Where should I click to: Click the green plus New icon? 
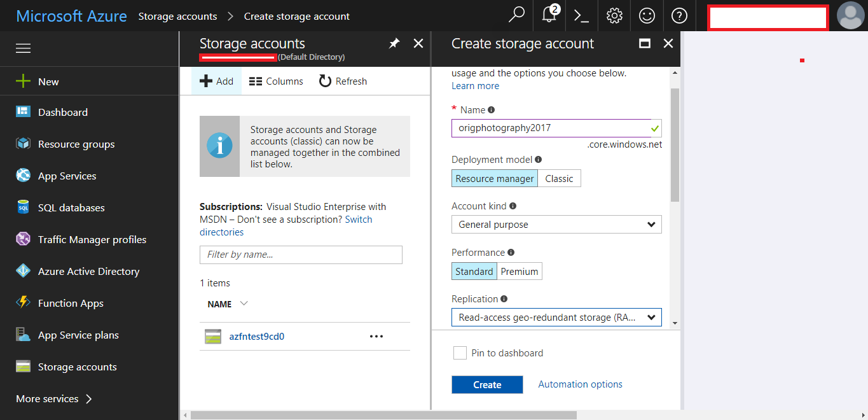click(23, 81)
